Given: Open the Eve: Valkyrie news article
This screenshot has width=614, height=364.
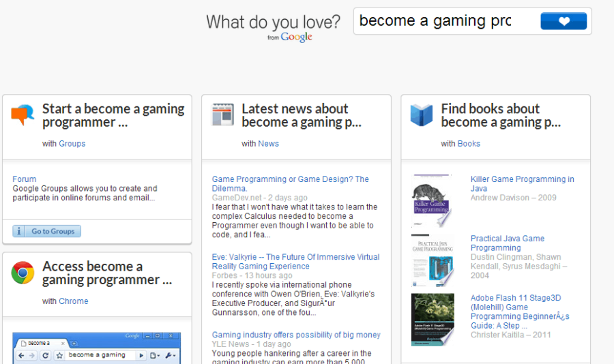Looking at the screenshot, I should pyautogui.click(x=295, y=262).
